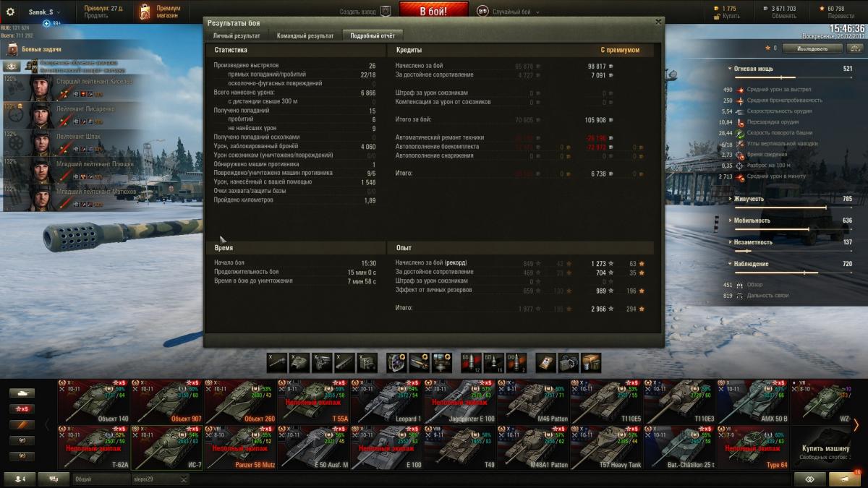The width and height of the screenshot is (868, 488).
Task: Click Продлить to extend premium
Action: (95, 16)
